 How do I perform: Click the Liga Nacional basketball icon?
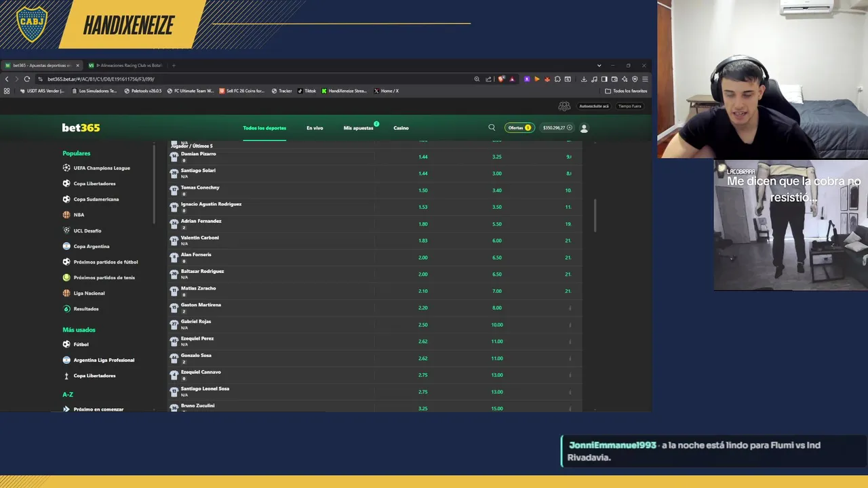[66, 293]
